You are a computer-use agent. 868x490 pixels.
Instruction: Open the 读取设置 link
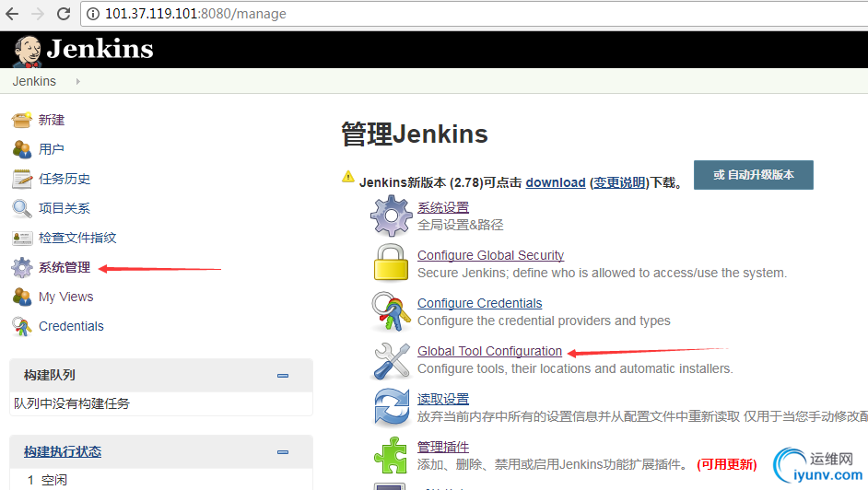pyautogui.click(x=443, y=399)
